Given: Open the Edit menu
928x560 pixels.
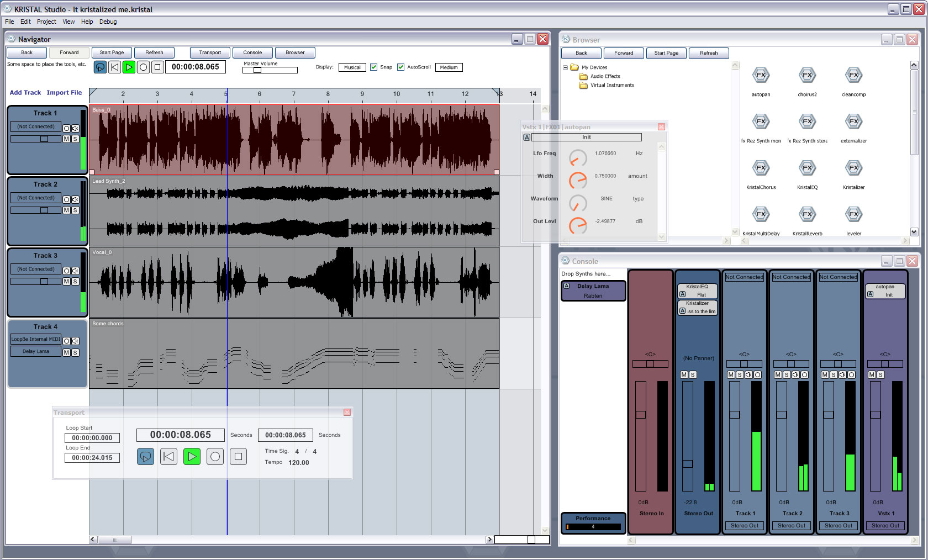Looking at the screenshot, I should tap(25, 22).
